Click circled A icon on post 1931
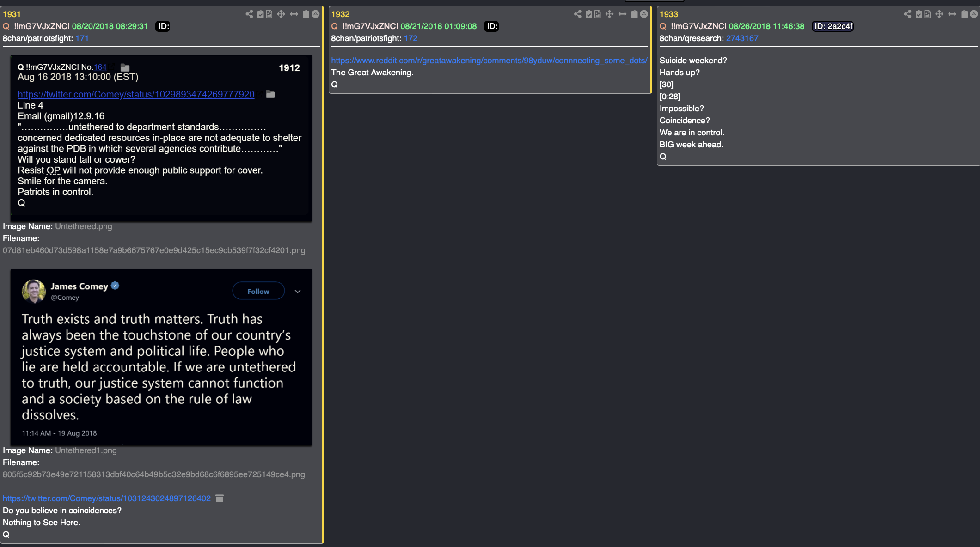Image resolution: width=980 pixels, height=547 pixels. click(x=316, y=14)
